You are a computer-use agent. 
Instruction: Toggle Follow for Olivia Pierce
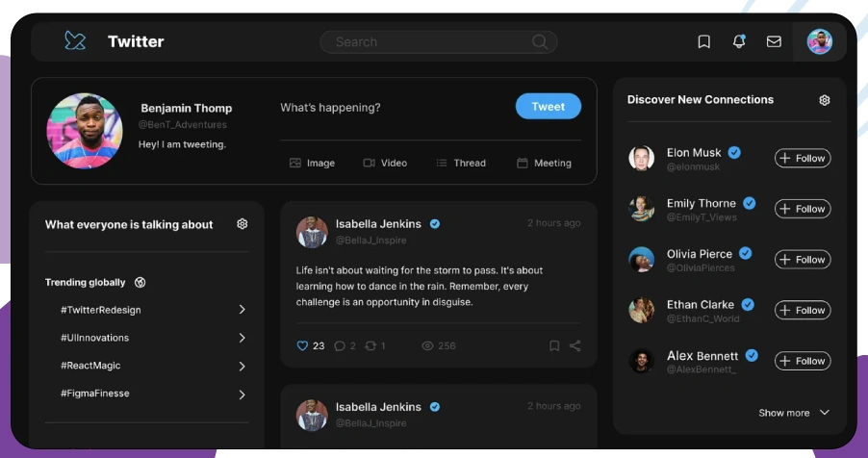point(803,260)
